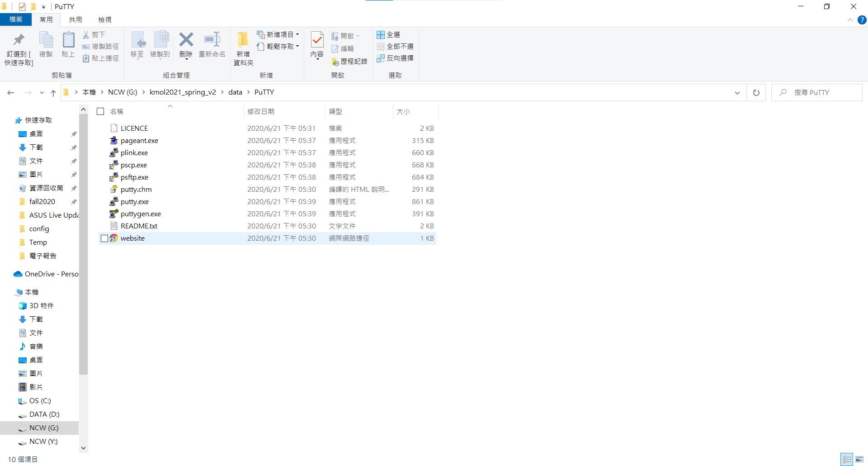Click Select all (全選)
The width and height of the screenshot is (868, 466).
(x=388, y=34)
